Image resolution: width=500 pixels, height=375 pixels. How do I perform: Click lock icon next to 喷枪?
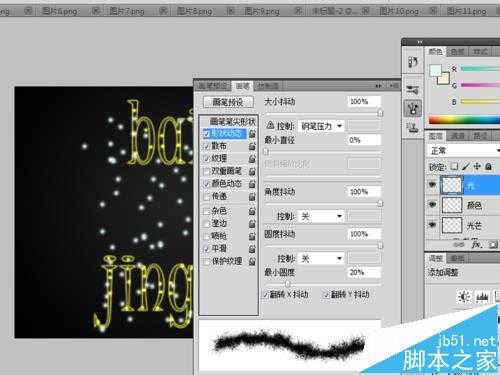(x=252, y=236)
